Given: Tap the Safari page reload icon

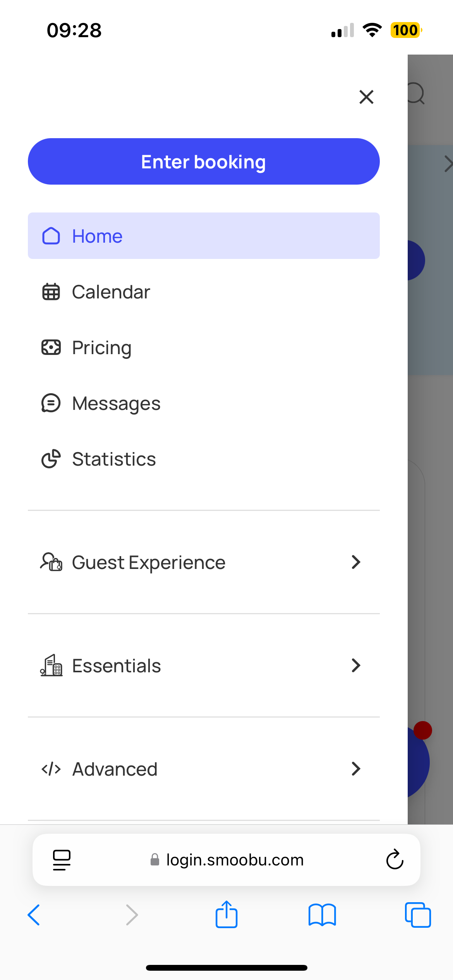Looking at the screenshot, I should 395,859.
